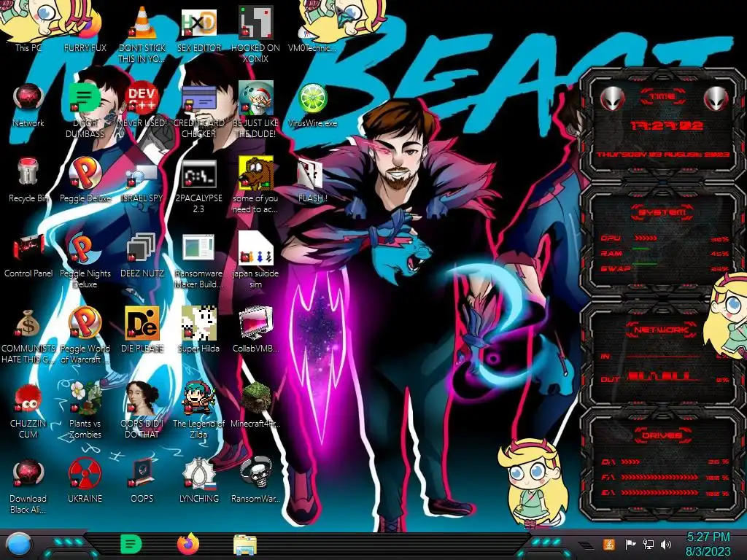747x560 pixels.
Task: Open the VM0Technic desktop shortcut
Action: (x=312, y=28)
